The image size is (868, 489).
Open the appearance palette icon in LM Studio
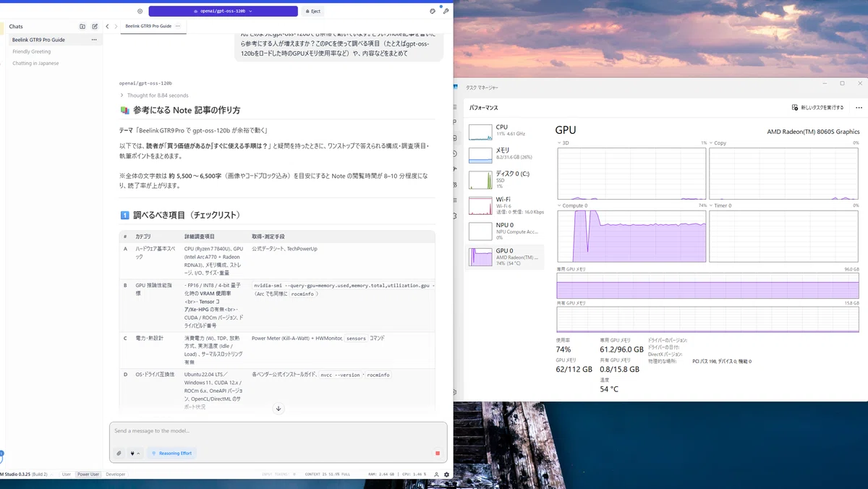tap(433, 12)
